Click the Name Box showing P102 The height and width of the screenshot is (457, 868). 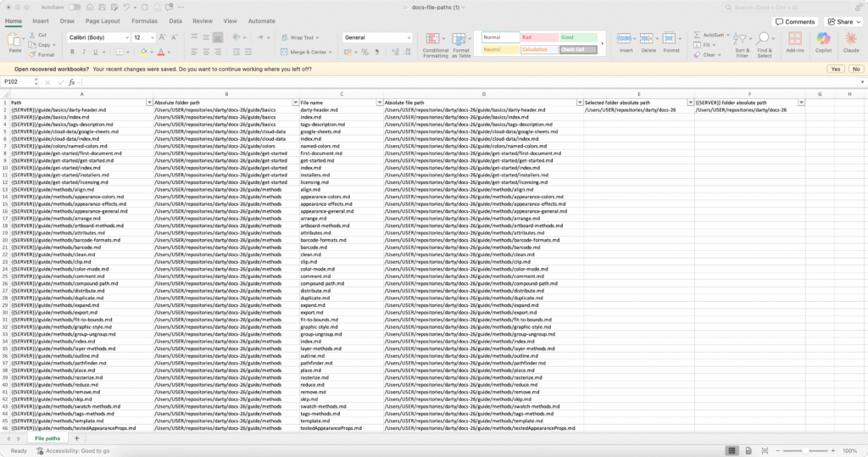coord(17,82)
